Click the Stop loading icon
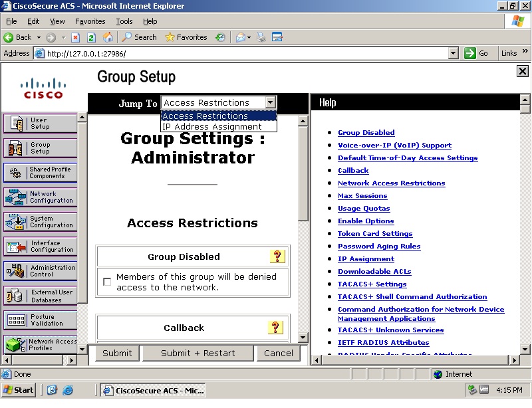Image resolution: width=532 pixels, height=408 pixels. click(x=75, y=37)
